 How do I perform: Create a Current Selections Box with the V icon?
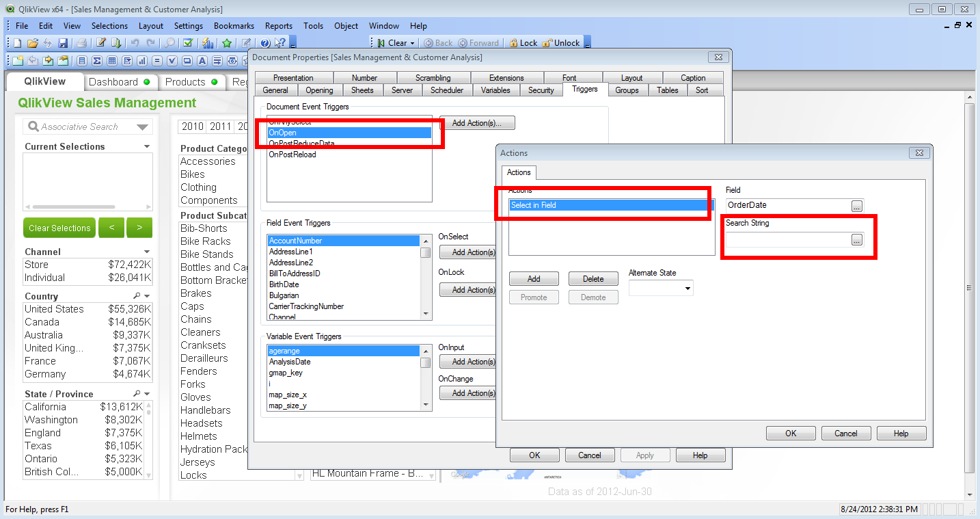pyautogui.click(x=172, y=61)
